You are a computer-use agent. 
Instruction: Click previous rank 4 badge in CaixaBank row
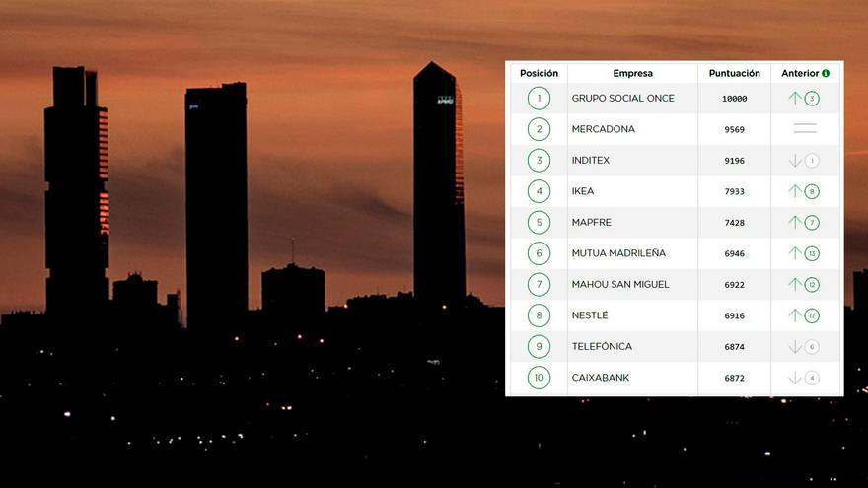[812, 378]
